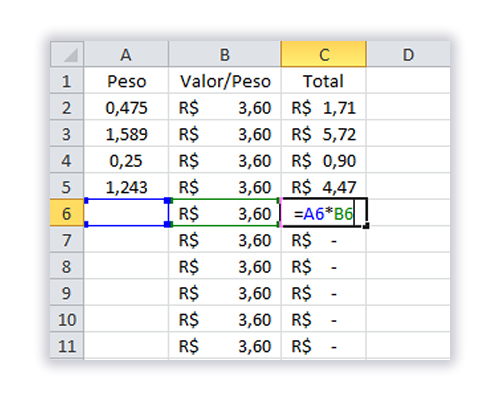Image resolution: width=500 pixels, height=400 pixels.
Task: Select total cell showing R$ 4,47
Action: point(324,187)
